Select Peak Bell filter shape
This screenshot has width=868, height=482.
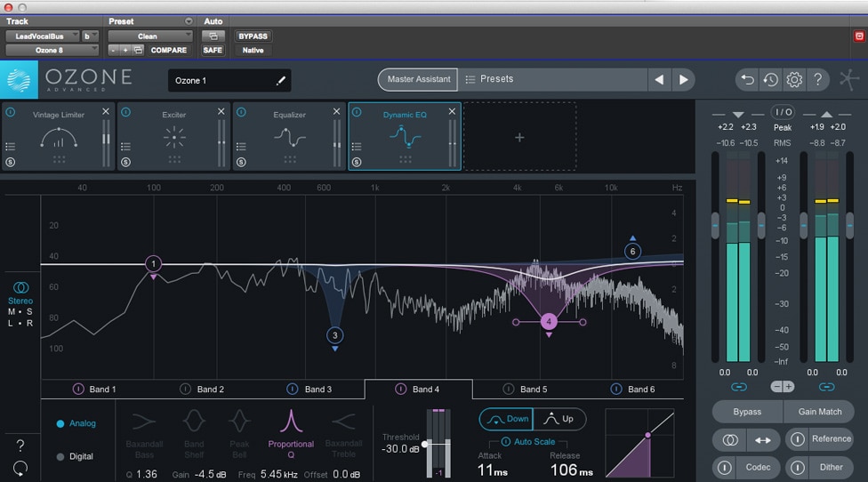coord(239,434)
